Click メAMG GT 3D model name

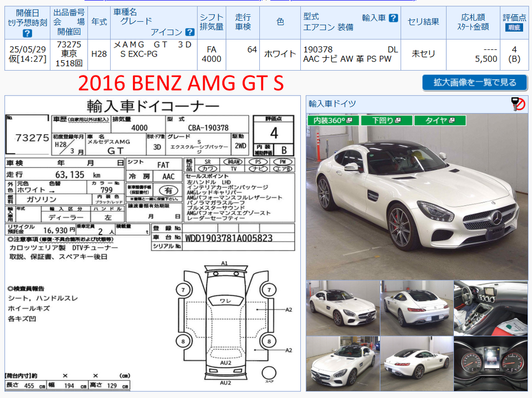[x=153, y=45]
